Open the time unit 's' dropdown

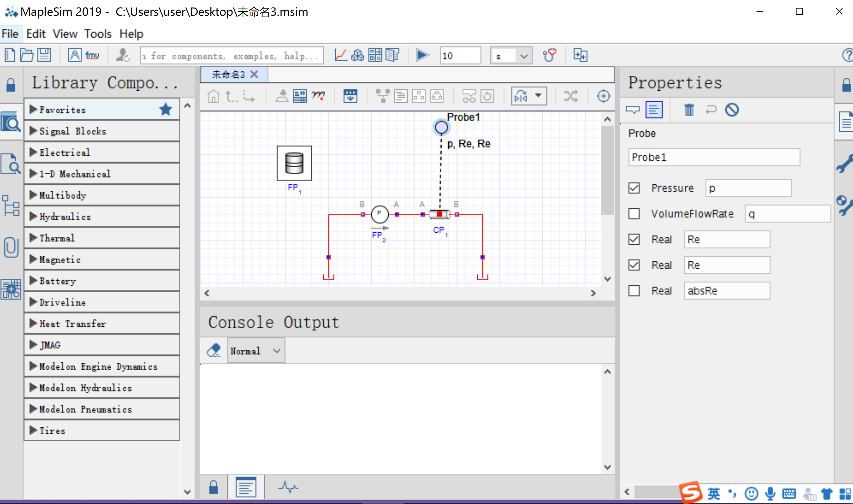511,55
